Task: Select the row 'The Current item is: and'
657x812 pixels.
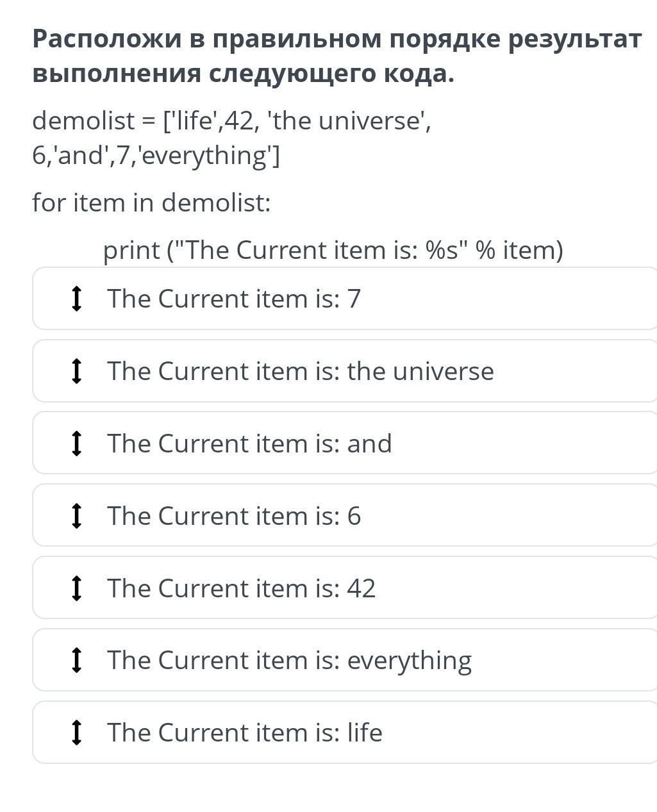Action: click(x=345, y=443)
